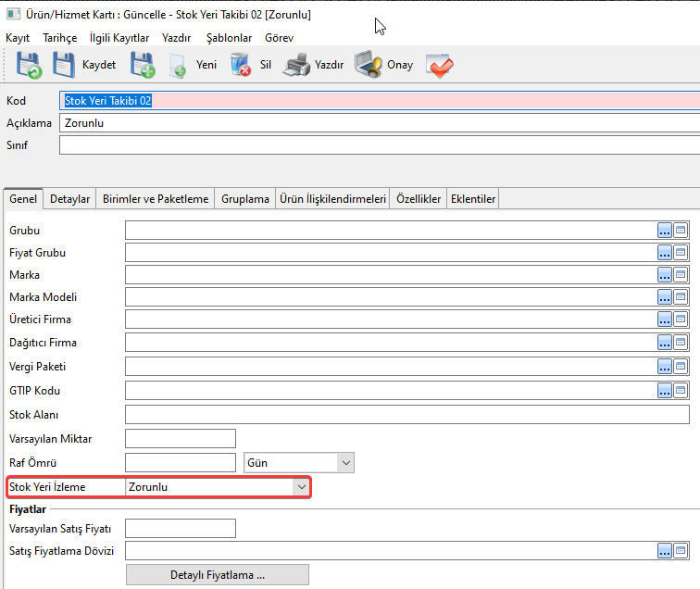
Task: Open the Grubu lookup ellipsis button
Action: (x=665, y=231)
